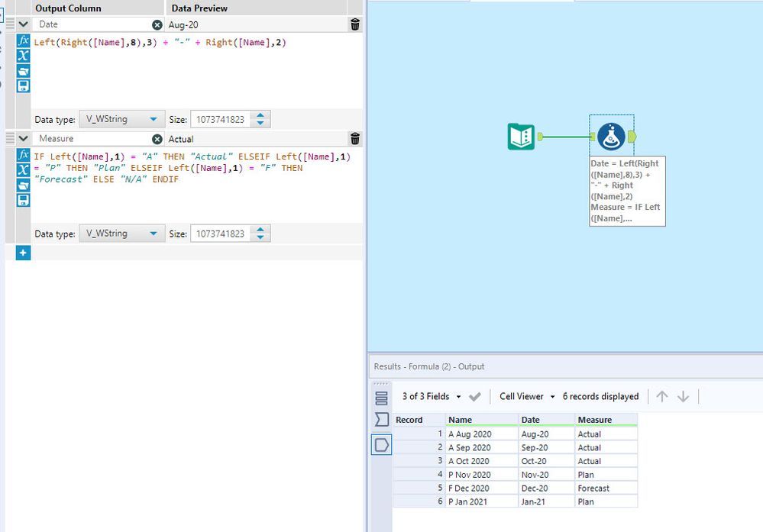Click 'Results - Formula (2) - Output' title
This screenshot has height=532, width=763.
(x=428, y=366)
